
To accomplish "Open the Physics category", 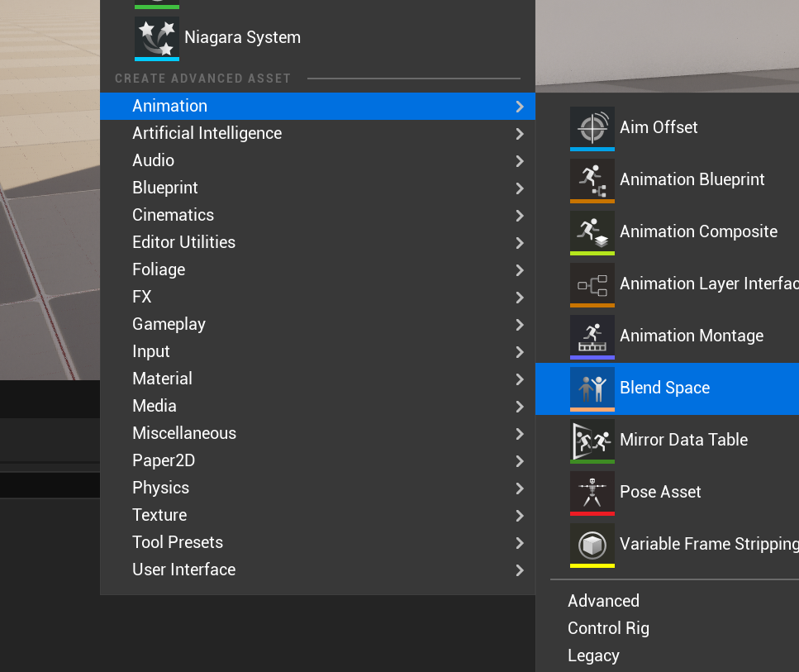I will [317, 488].
